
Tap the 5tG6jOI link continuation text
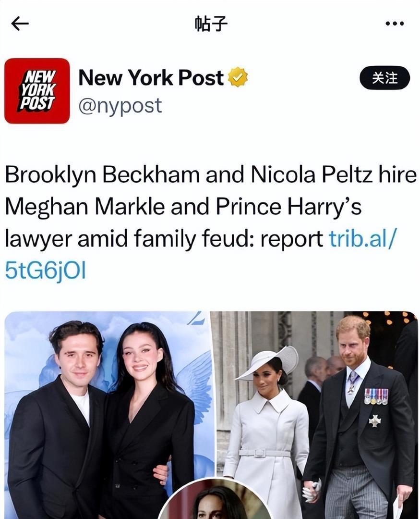(45, 271)
